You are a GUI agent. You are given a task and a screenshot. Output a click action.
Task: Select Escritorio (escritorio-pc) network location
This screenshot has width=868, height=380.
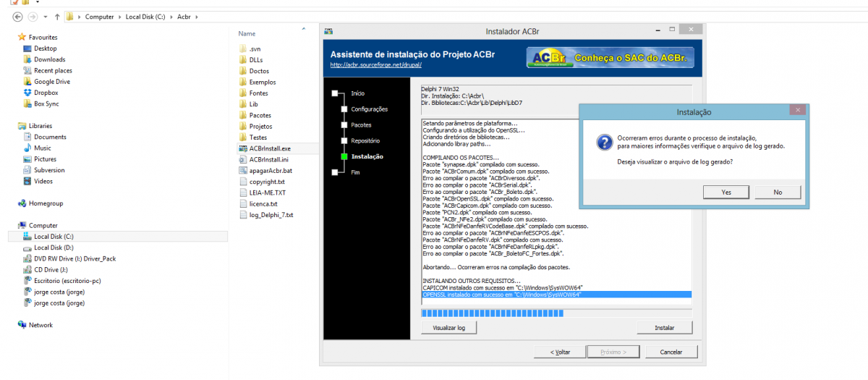pos(67,280)
